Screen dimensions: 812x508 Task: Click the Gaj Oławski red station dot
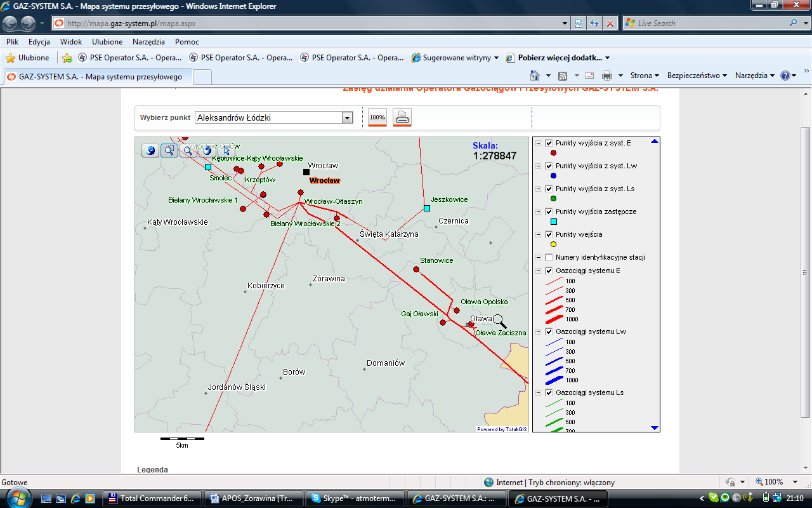tap(443, 323)
